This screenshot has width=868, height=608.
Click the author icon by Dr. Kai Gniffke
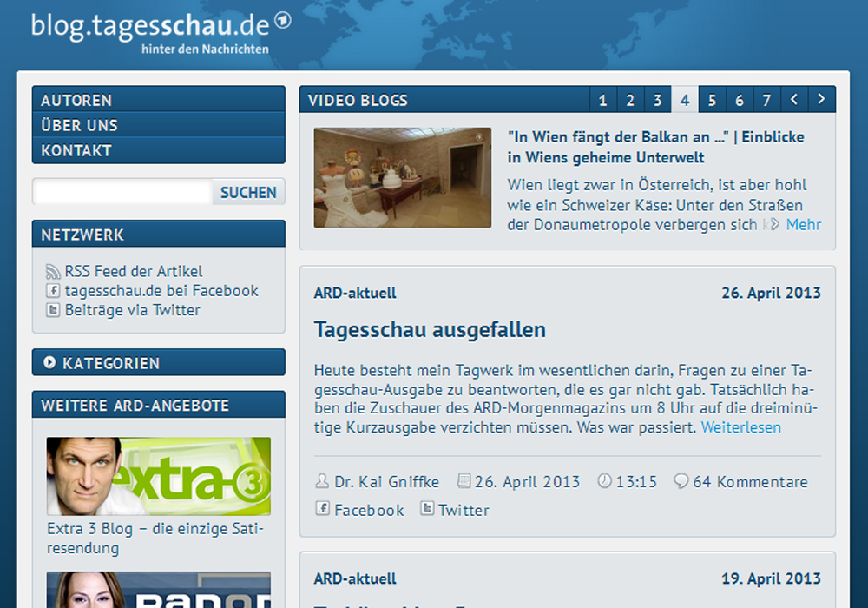tap(322, 480)
